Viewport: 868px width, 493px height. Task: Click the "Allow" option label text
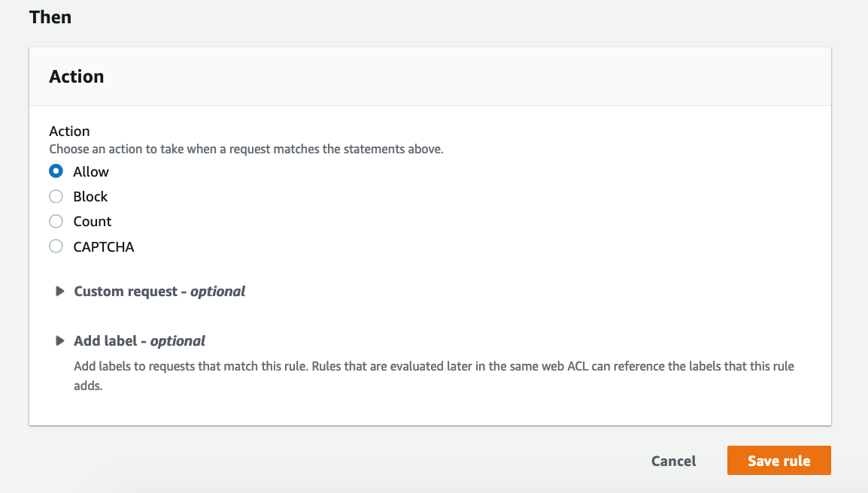click(x=91, y=171)
